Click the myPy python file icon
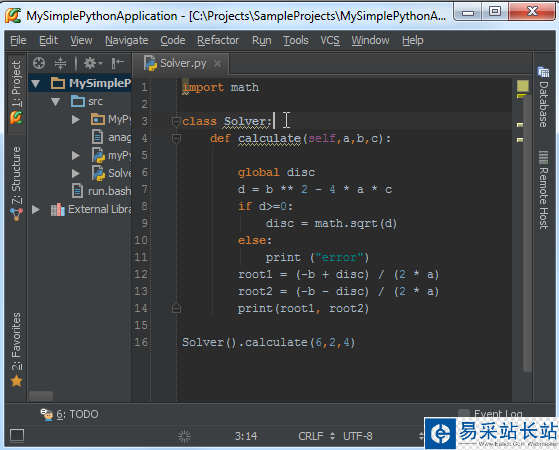Image resolution: width=559 pixels, height=450 pixels. pos(98,155)
